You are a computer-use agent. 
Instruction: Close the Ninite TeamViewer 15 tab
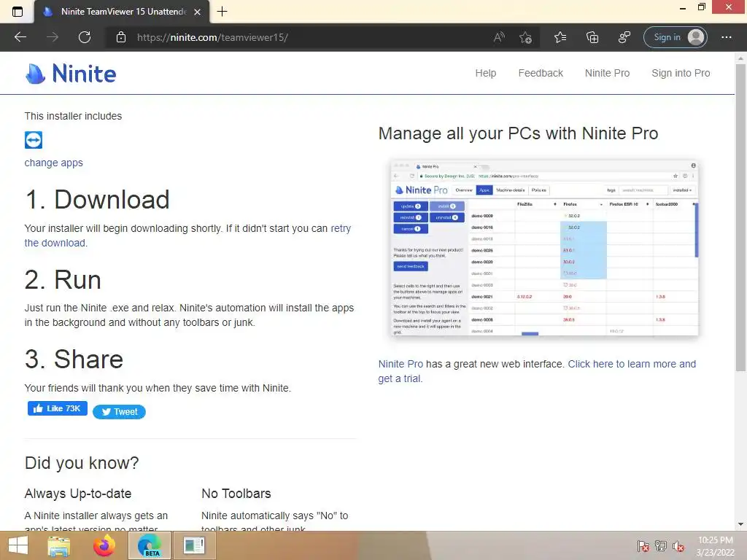[x=197, y=12]
